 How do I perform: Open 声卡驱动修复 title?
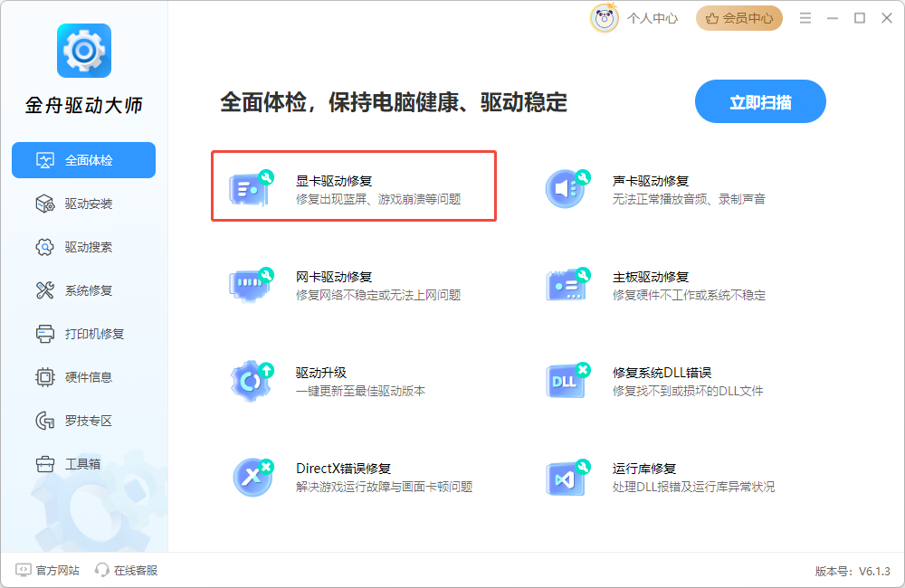(651, 181)
